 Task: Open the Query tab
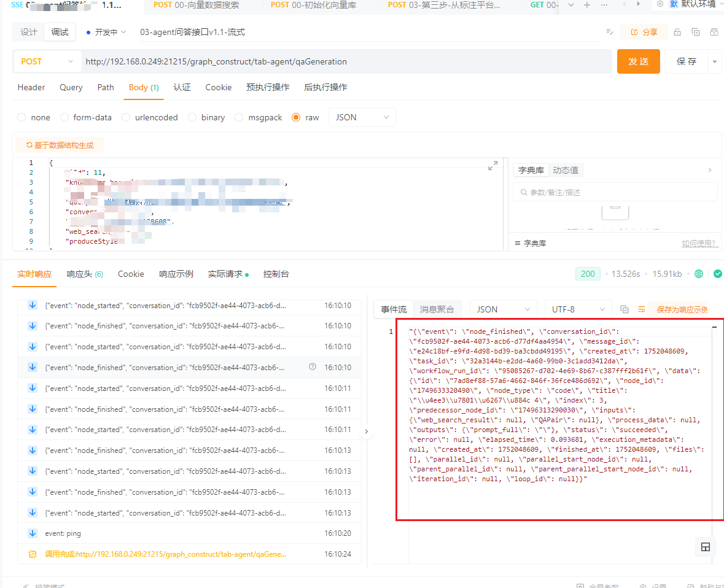71,87
